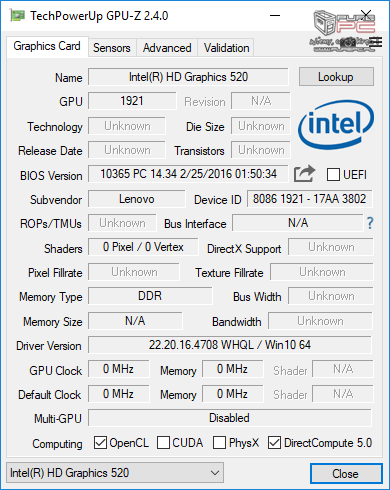This screenshot has height=490, width=390.
Task: Click the Transistors Unknown field
Action: [x=261, y=150]
